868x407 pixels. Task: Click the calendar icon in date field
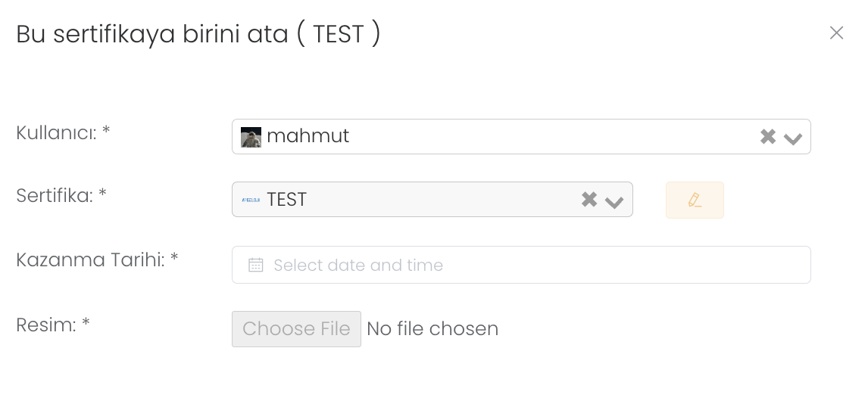click(256, 265)
